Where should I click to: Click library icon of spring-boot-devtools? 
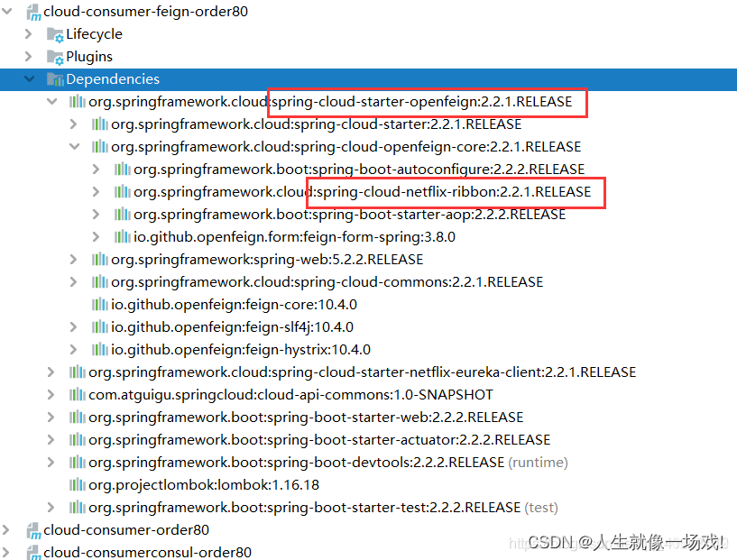click(77, 463)
